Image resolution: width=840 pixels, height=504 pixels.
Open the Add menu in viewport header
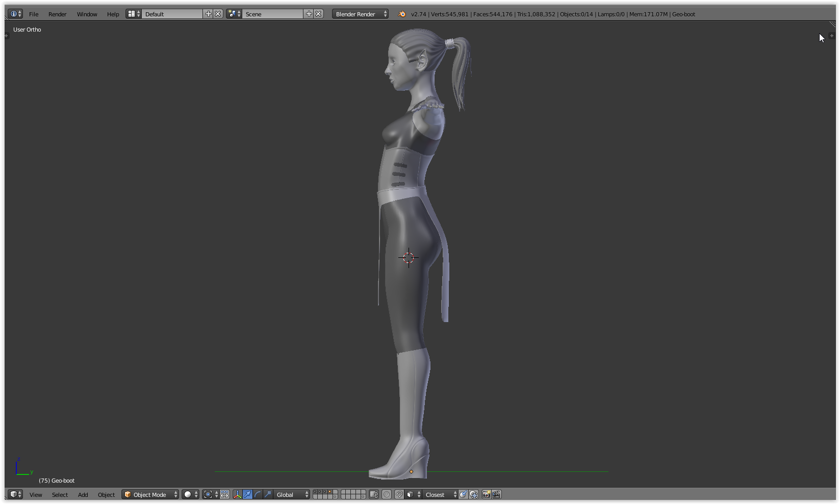tap(83, 494)
